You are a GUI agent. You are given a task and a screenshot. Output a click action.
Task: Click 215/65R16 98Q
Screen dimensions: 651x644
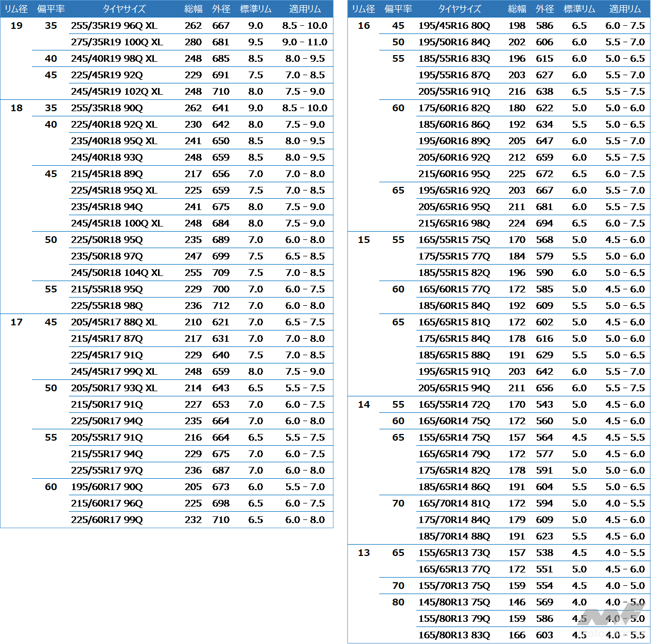tap(454, 223)
